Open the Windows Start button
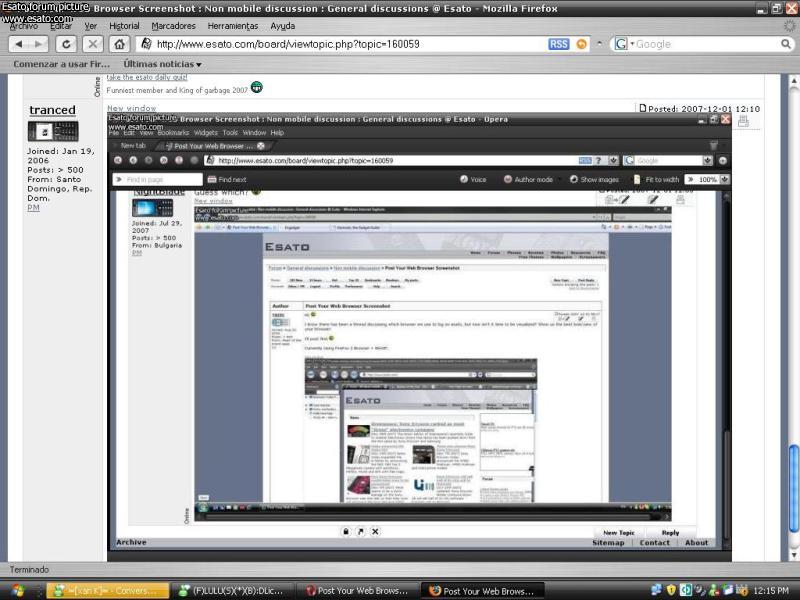The image size is (800, 600). tap(18, 591)
